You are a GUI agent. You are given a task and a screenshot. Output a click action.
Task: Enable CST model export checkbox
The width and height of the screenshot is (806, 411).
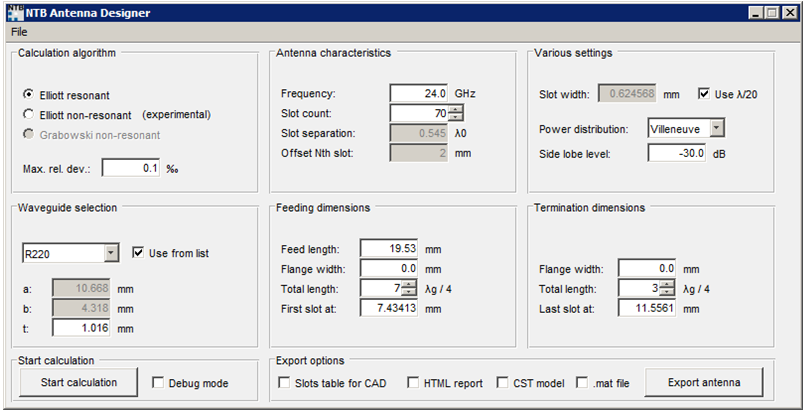502,383
